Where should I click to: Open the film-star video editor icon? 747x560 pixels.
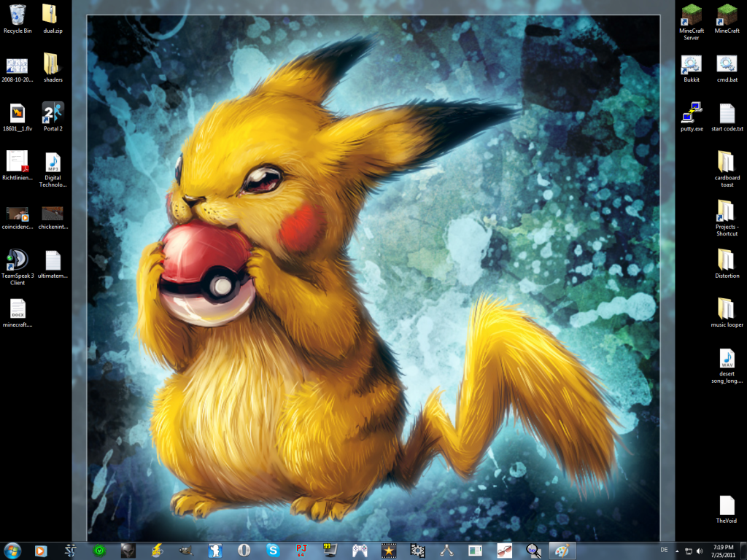[389, 551]
